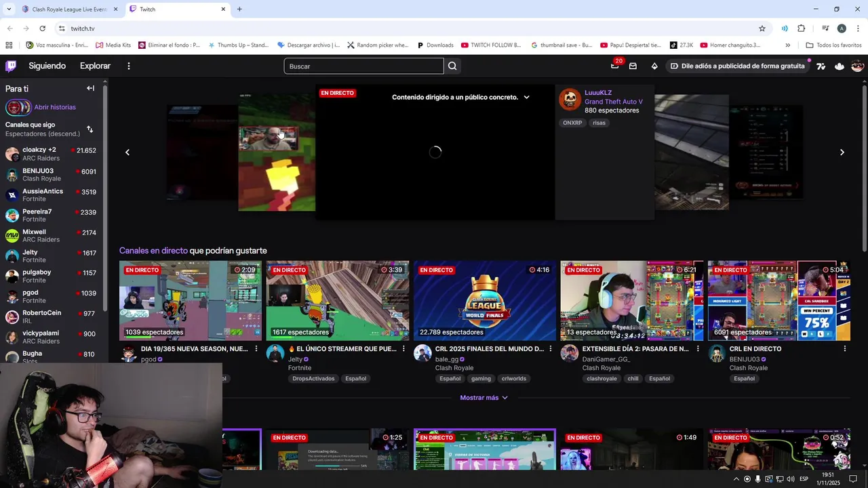This screenshot has height=488, width=868.
Task: Open a new browser tab
Action: click(239, 9)
